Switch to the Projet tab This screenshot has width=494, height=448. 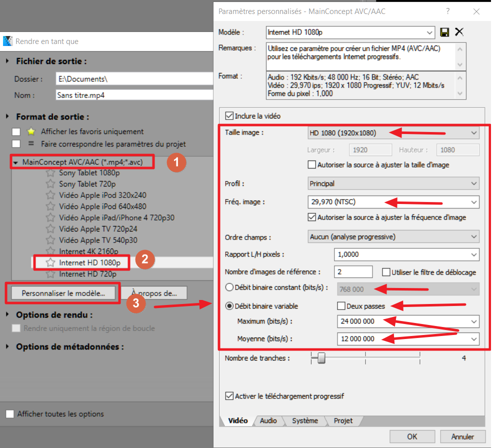click(x=343, y=420)
